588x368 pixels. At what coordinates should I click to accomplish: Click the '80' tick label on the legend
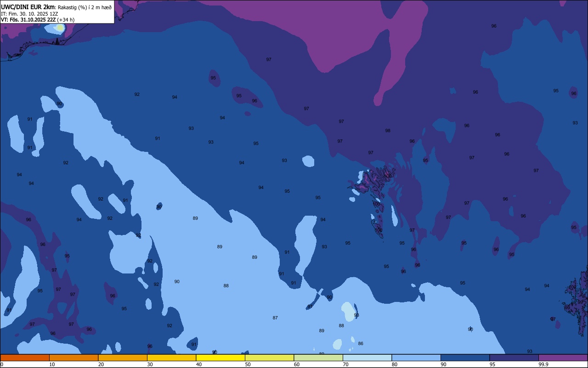[395, 364]
